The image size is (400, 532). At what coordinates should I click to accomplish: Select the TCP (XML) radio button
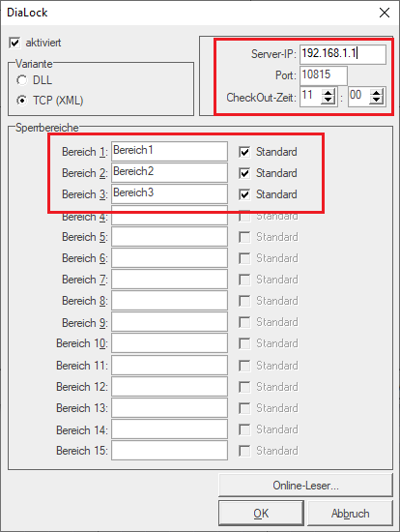[x=22, y=101]
